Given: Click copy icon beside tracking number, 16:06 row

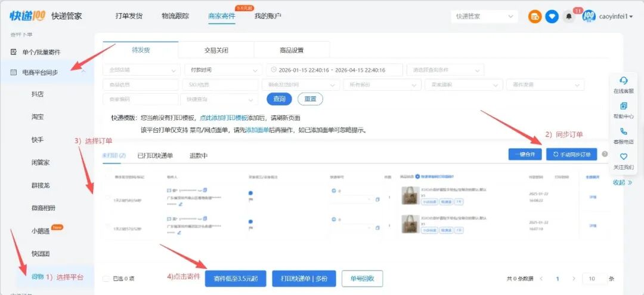Looking at the screenshot, I should [x=377, y=199].
